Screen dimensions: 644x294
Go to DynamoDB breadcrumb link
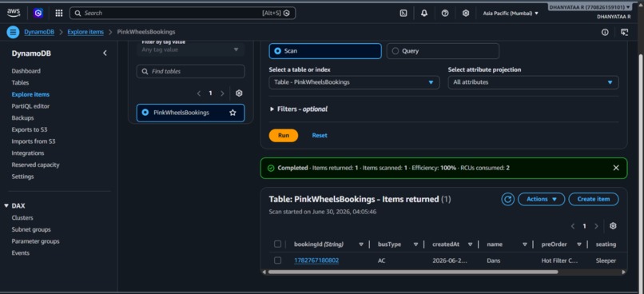point(39,32)
